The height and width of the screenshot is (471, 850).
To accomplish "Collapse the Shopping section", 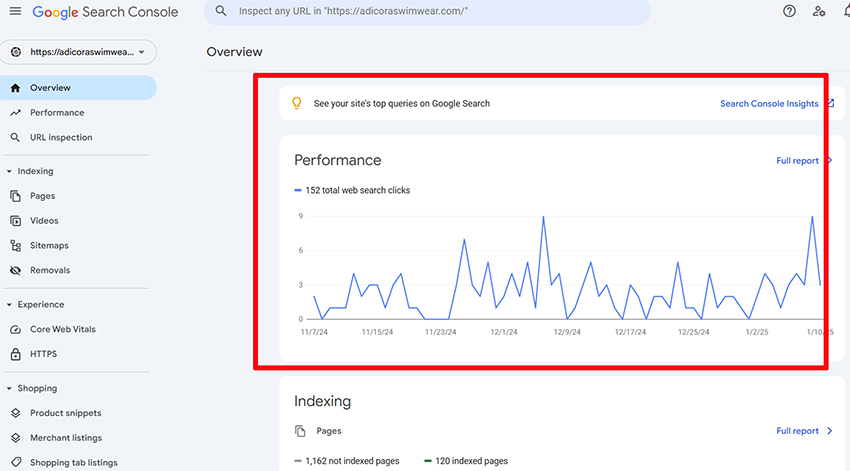I will click(x=31, y=389).
